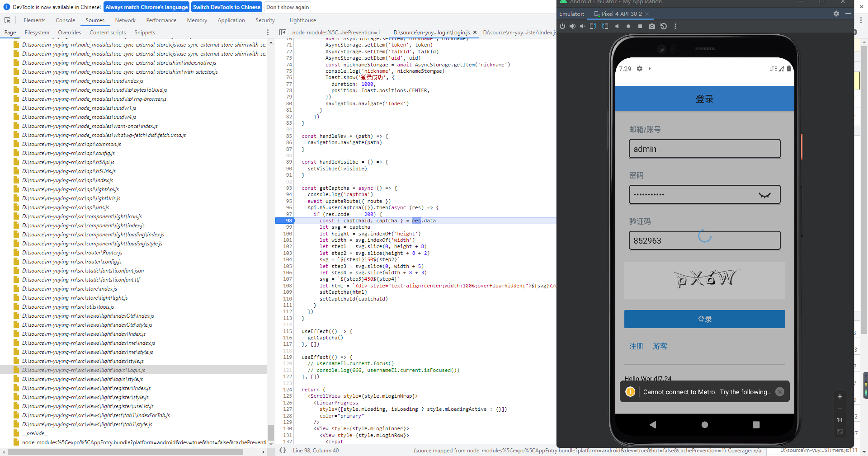Tap the 注册 register link
Viewport: 868px width, 456px height.
click(x=636, y=346)
